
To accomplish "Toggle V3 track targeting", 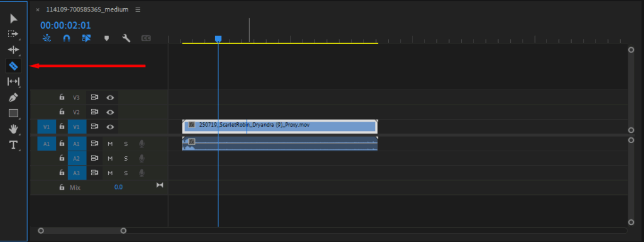I will tap(77, 98).
